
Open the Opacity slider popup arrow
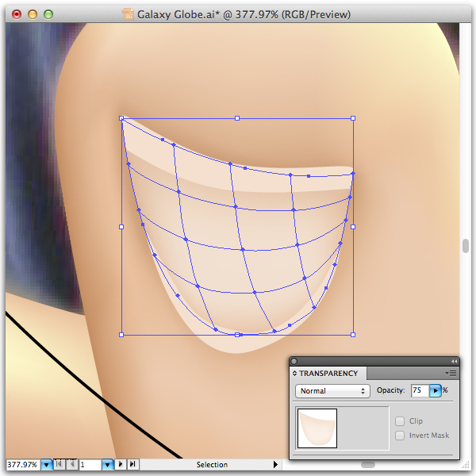tap(436, 390)
